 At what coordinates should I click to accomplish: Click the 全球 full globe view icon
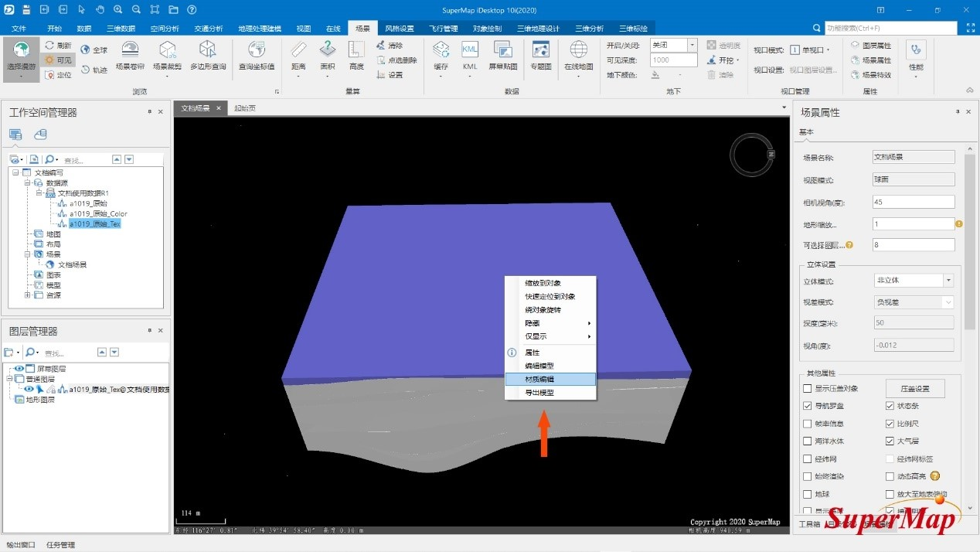click(x=94, y=49)
